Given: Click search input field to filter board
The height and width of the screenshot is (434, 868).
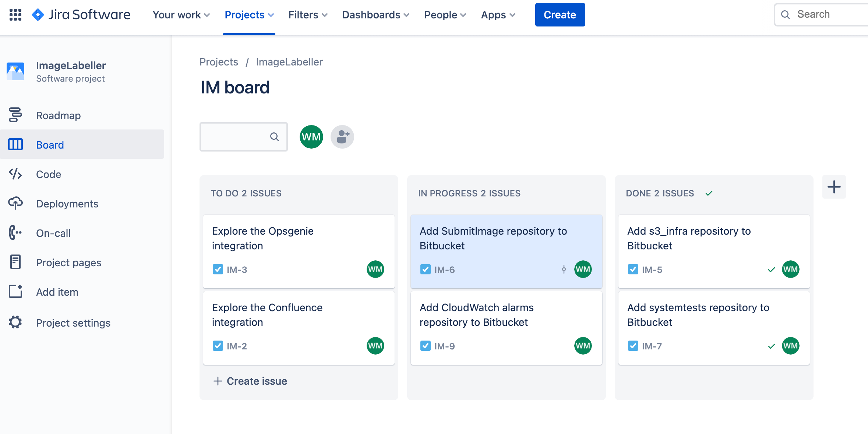Looking at the screenshot, I should [242, 136].
